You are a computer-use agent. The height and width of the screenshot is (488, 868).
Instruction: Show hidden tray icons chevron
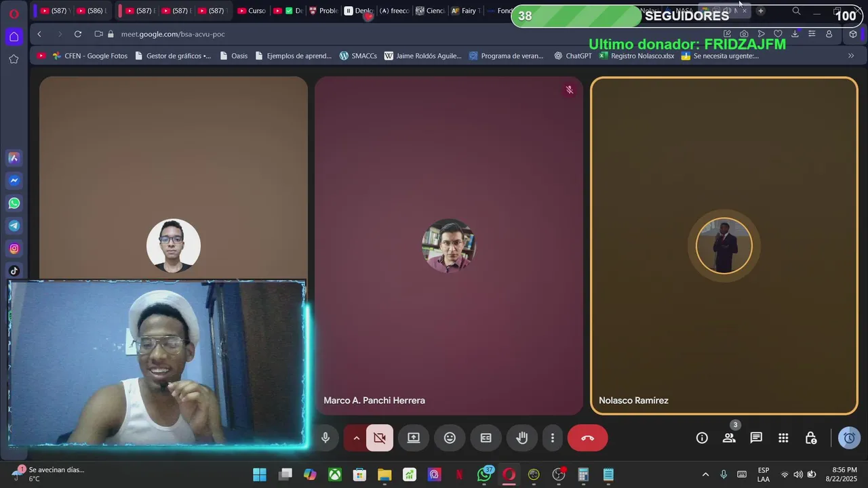[705, 474]
